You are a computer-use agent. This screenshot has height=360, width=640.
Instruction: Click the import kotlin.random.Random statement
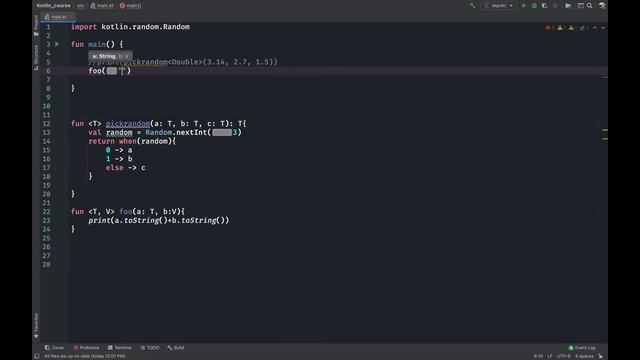point(130,27)
